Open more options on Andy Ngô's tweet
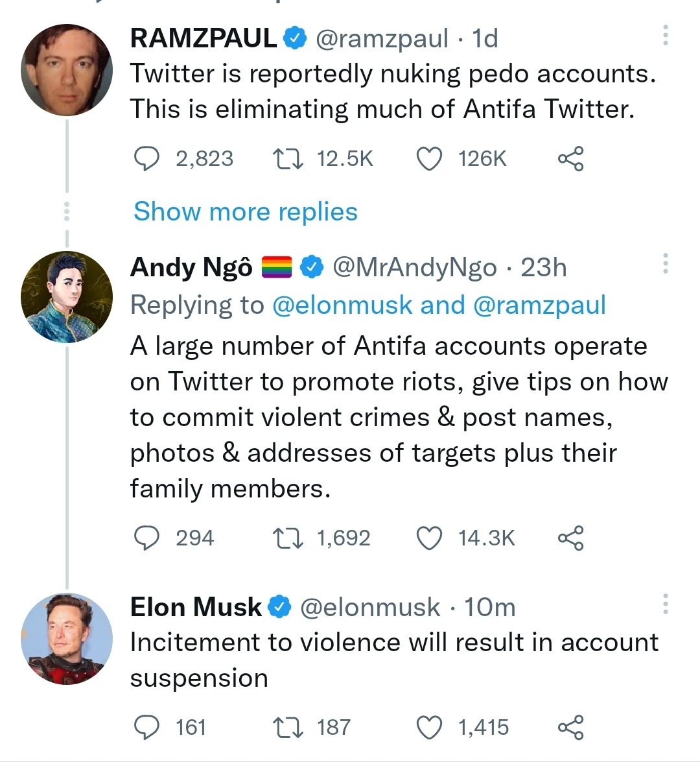The image size is (700, 764). click(x=665, y=264)
